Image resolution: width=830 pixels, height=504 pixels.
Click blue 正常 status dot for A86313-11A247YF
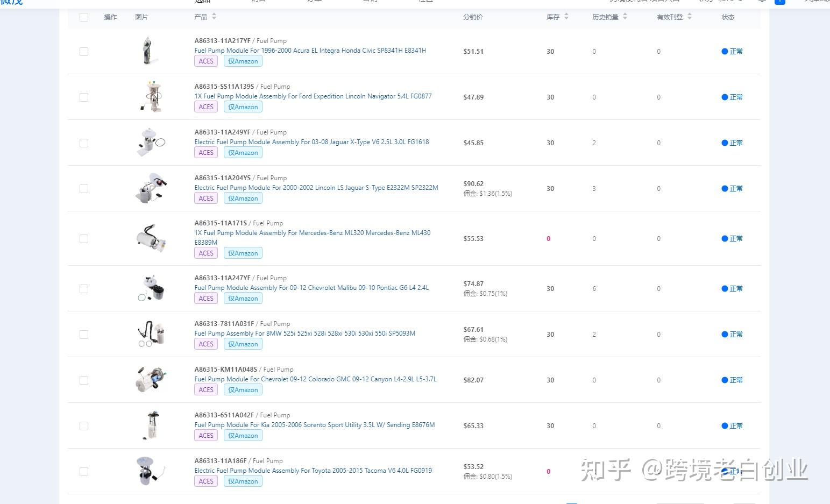725,289
